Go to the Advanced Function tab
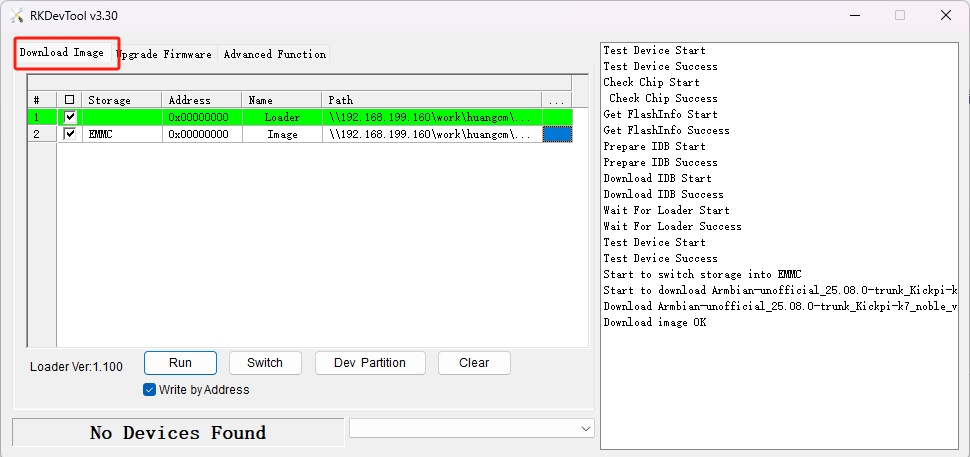 pos(274,54)
